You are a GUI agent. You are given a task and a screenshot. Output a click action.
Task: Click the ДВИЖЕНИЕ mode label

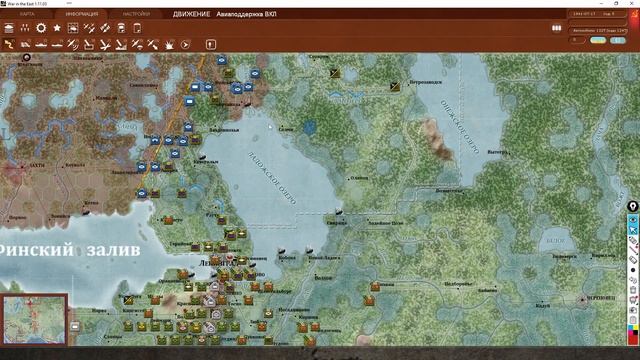191,14
